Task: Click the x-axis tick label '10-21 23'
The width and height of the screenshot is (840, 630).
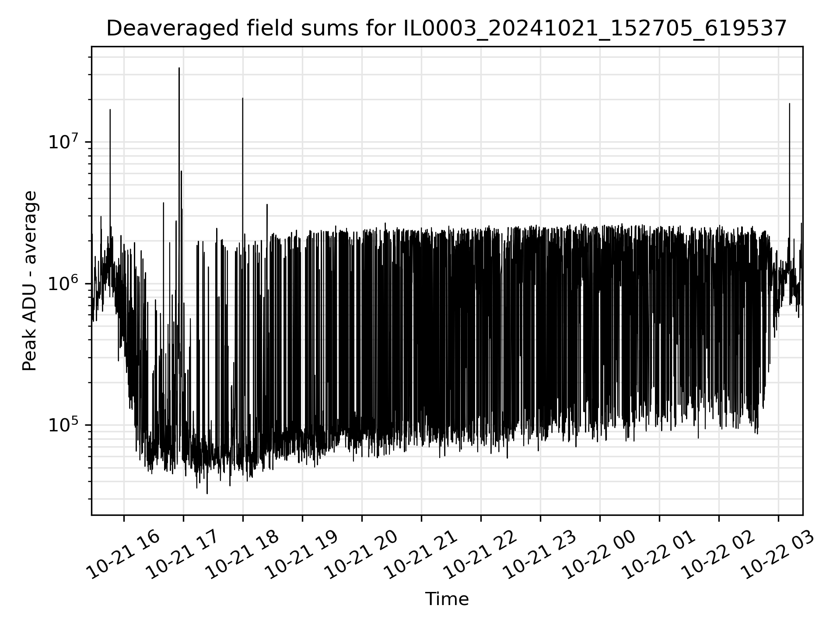Action: tap(539, 554)
